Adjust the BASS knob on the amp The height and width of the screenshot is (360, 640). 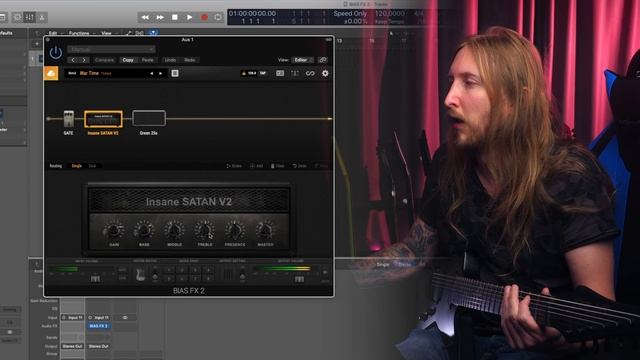coord(144,231)
